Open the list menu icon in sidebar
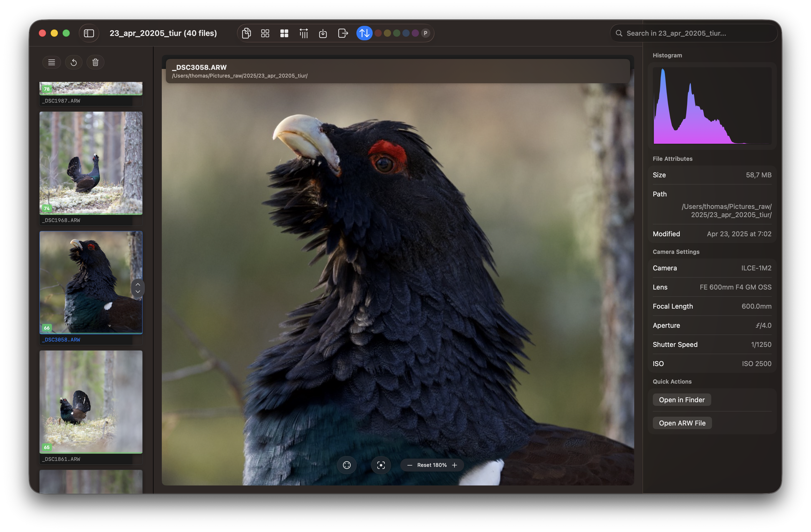The height and width of the screenshot is (532, 811). [51, 62]
